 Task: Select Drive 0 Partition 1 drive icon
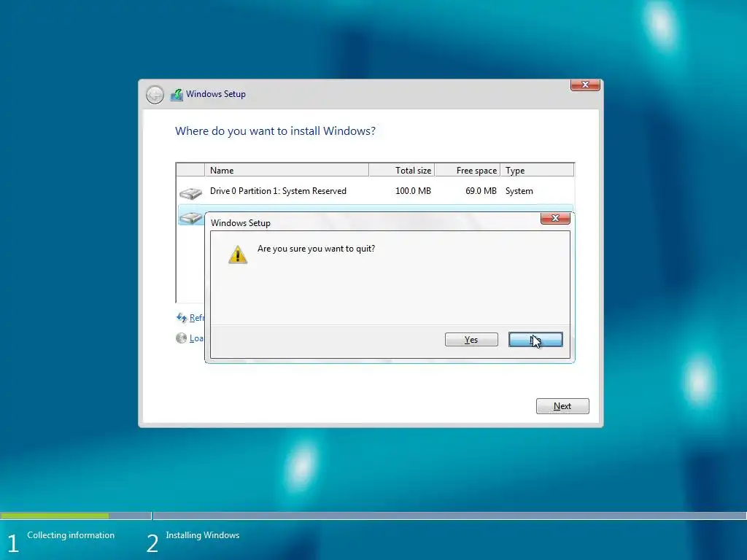click(190, 192)
